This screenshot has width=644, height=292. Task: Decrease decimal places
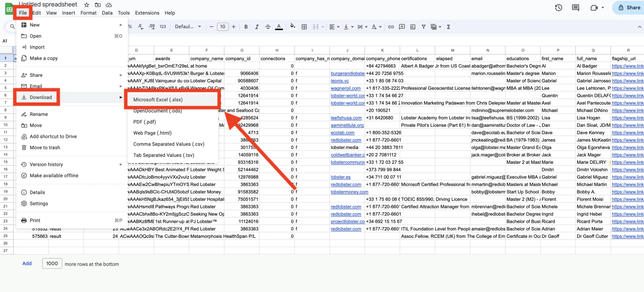pyautogui.click(x=140, y=27)
